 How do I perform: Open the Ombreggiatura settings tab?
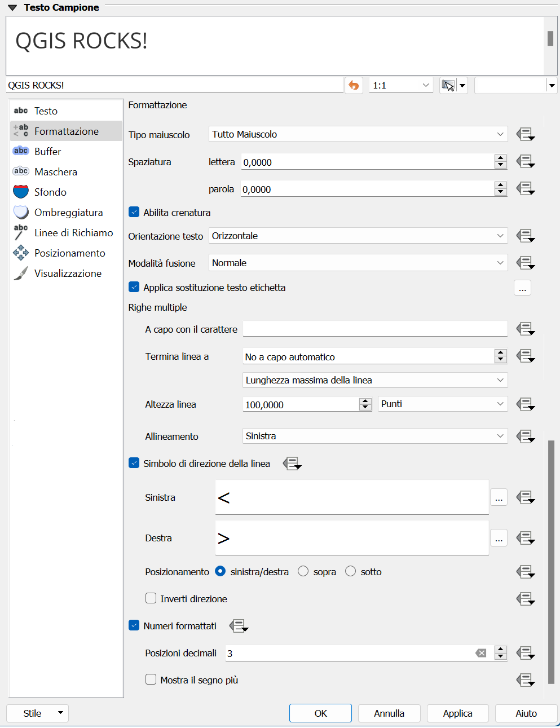[x=67, y=212]
